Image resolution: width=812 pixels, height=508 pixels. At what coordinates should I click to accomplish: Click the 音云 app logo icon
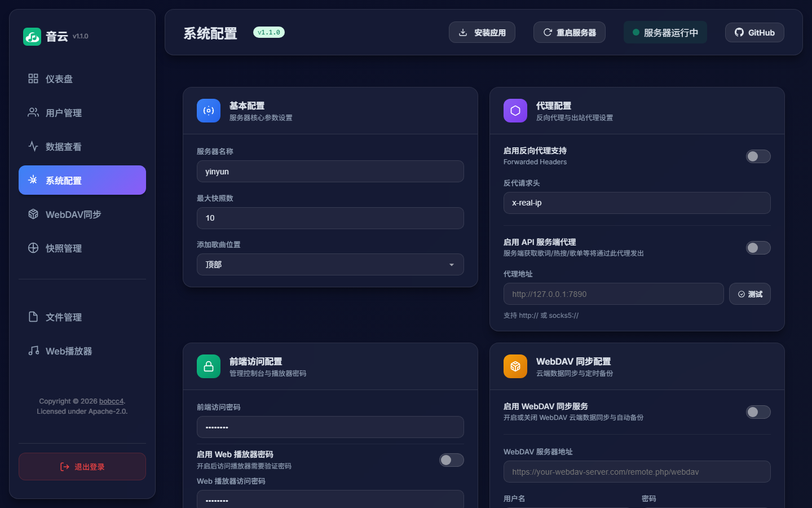(x=32, y=37)
